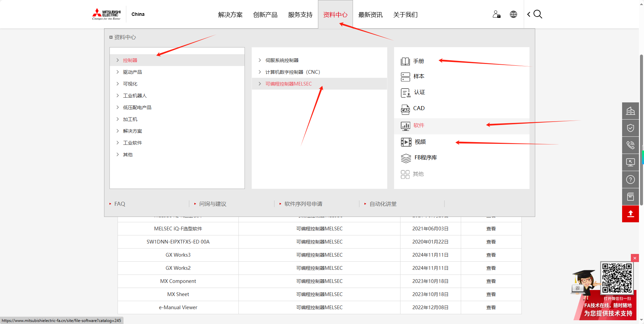The width and height of the screenshot is (644, 324).
Task: Open 服务支持 navigation menu
Action: click(300, 15)
